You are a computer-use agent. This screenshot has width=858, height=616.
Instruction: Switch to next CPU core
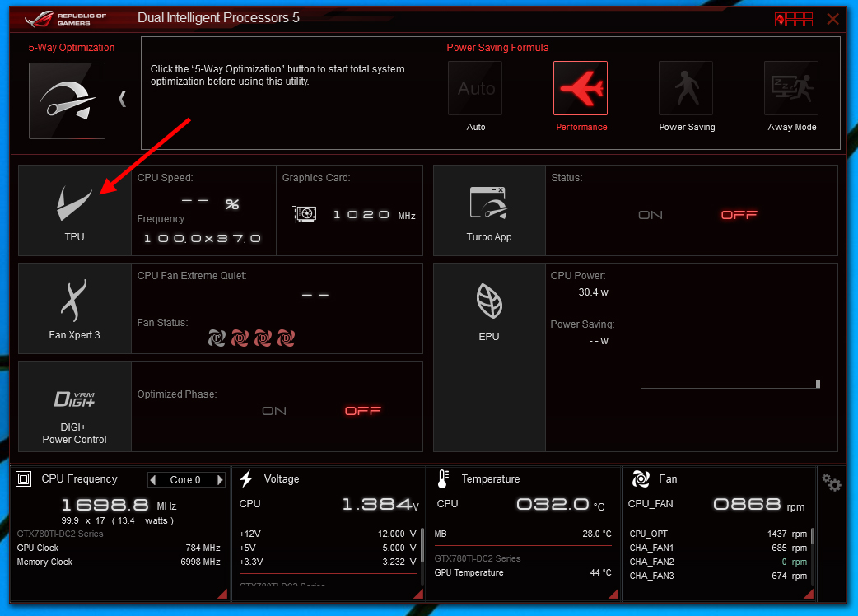pyautogui.click(x=220, y=480)
